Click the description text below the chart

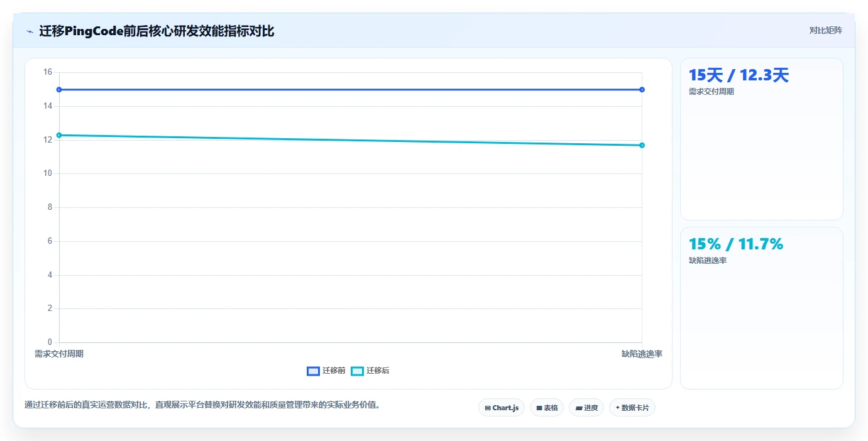click(x=202, y=405)
